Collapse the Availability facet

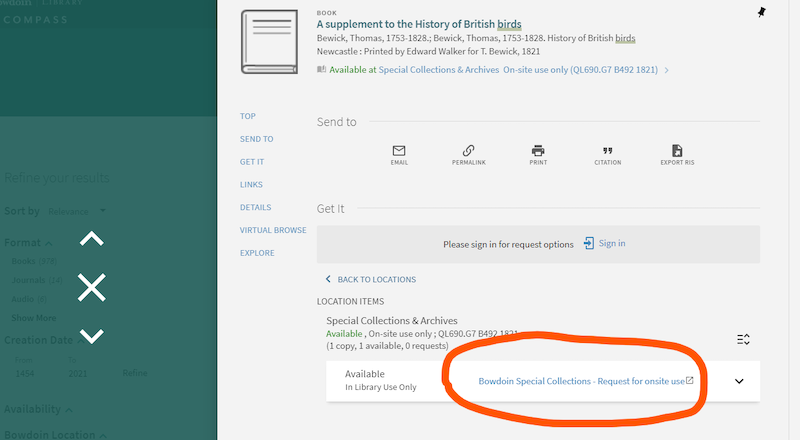coord(38,409)
